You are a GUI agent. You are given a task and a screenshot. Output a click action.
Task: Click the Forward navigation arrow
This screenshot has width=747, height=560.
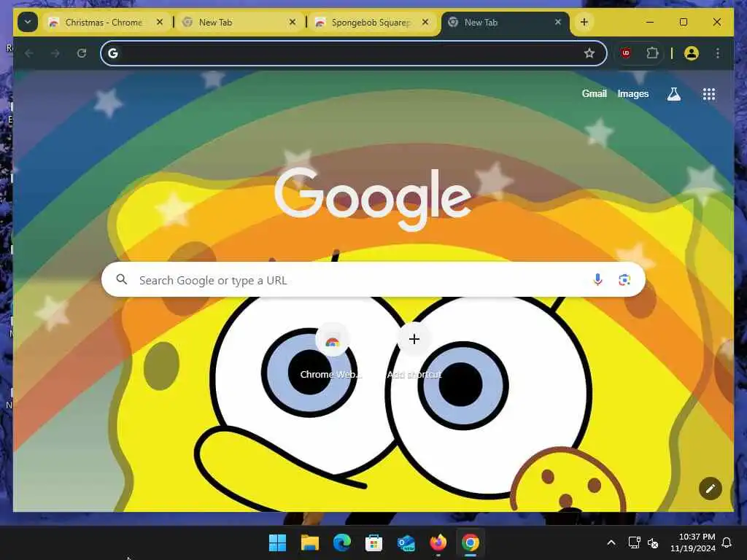[55, 53]
